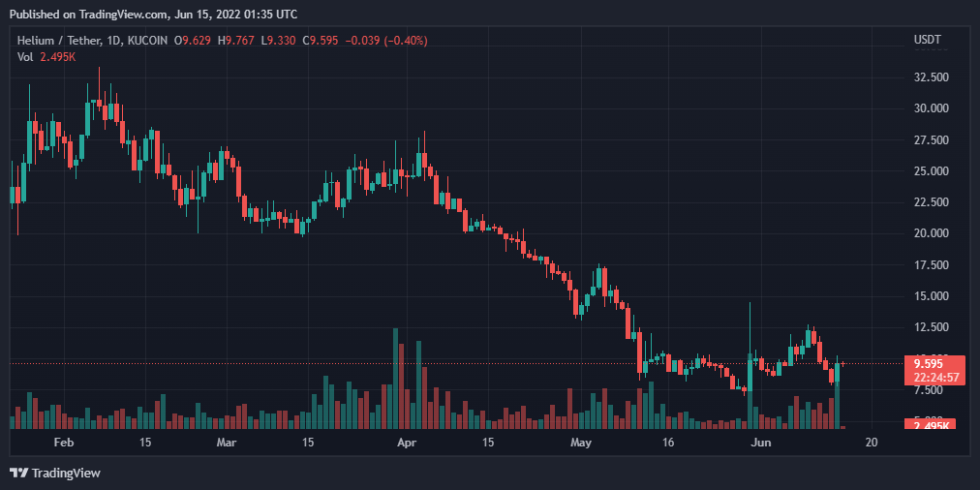Click the KUCOIN exchange label
980x490 pixels.
coord(147,41)
